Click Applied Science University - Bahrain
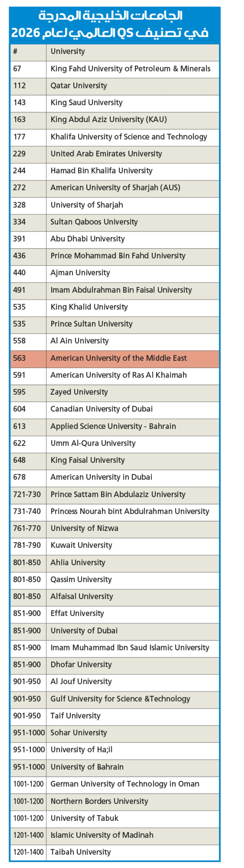The width and height of the screenshot is (244, 868). pyautogui.click(x=113, y=426)
